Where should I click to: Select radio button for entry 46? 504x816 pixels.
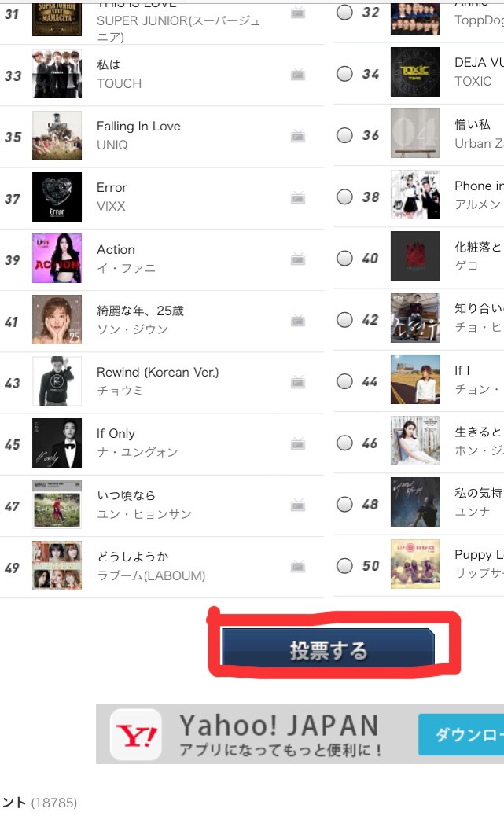[344, 443]
